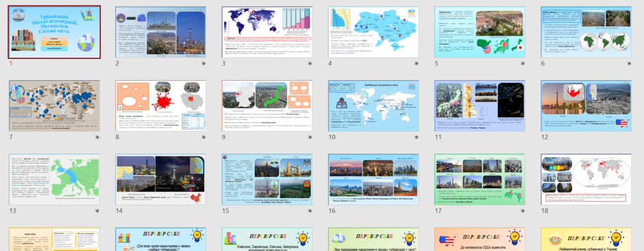
Task: Select slide 6 thumbnail with globe images
Action: point(586,32)
